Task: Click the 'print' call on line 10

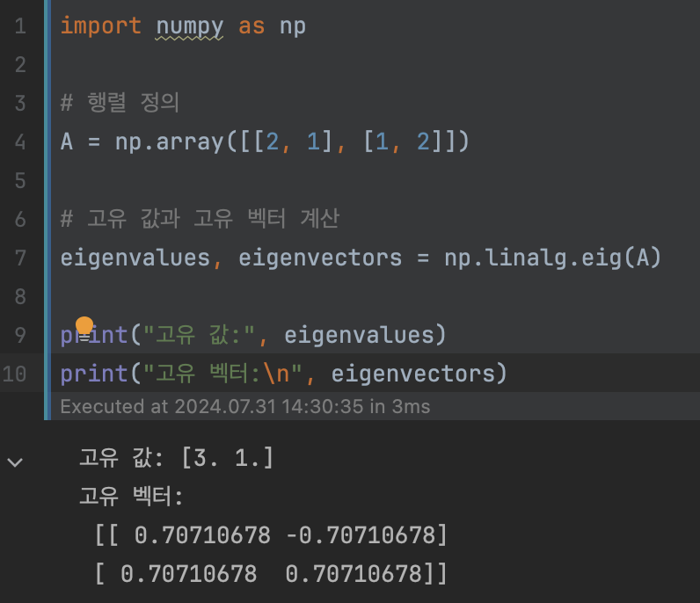Action: click(x=94, y=374)
